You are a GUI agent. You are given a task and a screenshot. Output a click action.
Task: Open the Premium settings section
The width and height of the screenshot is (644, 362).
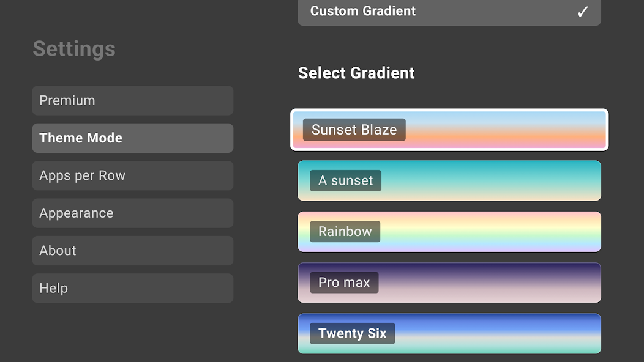132,100
